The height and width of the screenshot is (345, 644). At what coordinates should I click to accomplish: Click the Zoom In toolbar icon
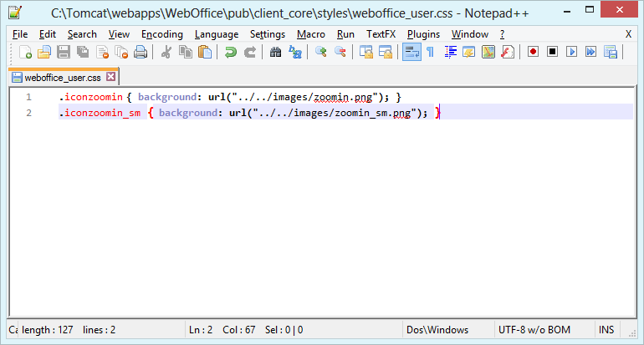click(321, 52)
